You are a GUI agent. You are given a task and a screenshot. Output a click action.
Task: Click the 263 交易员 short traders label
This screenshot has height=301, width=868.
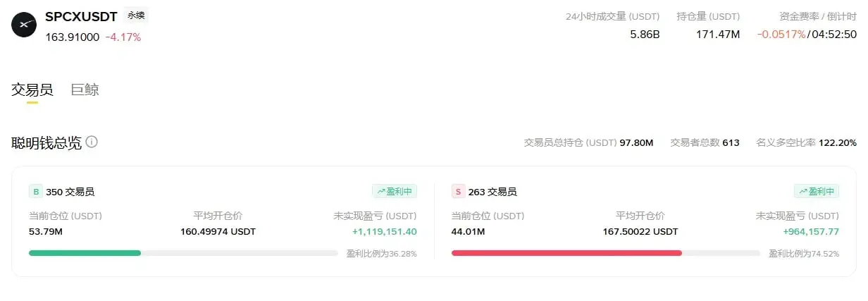(x=492, y=192)
